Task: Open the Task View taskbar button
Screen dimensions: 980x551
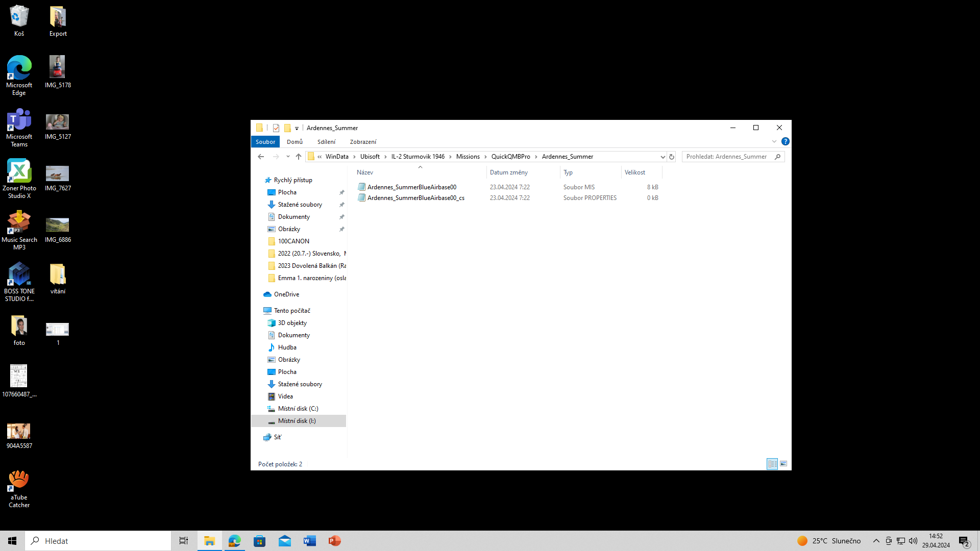Action: (x=183, y=541)
